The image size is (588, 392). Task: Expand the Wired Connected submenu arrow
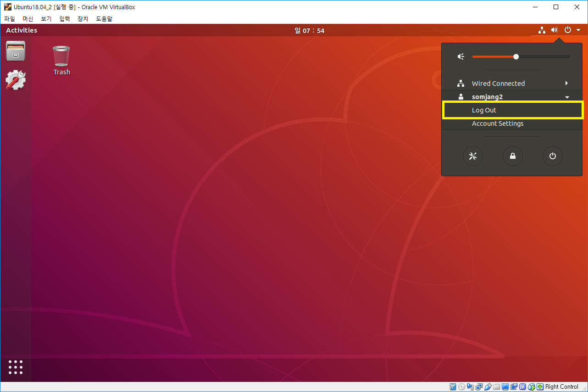[567, 83]
